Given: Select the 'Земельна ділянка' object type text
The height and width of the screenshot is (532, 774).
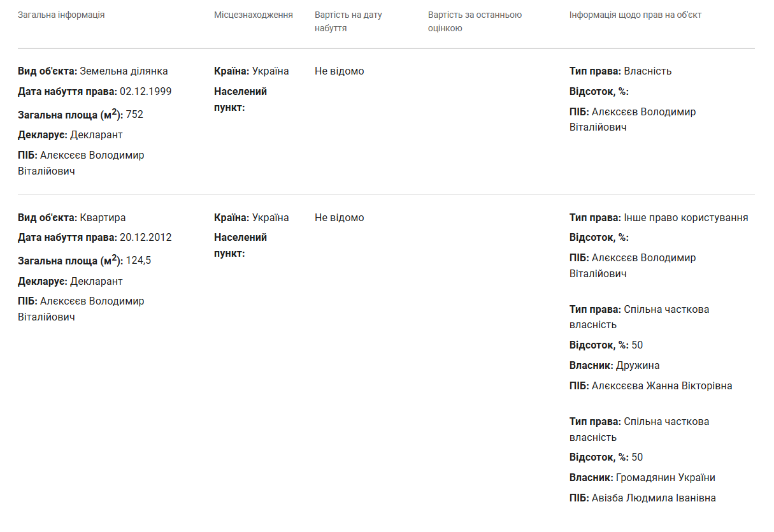Looking at the screenshot, I should pos(124,71).
